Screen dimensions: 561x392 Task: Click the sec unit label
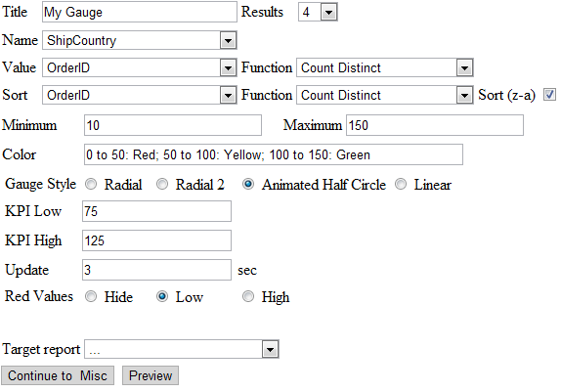(247, 270)
